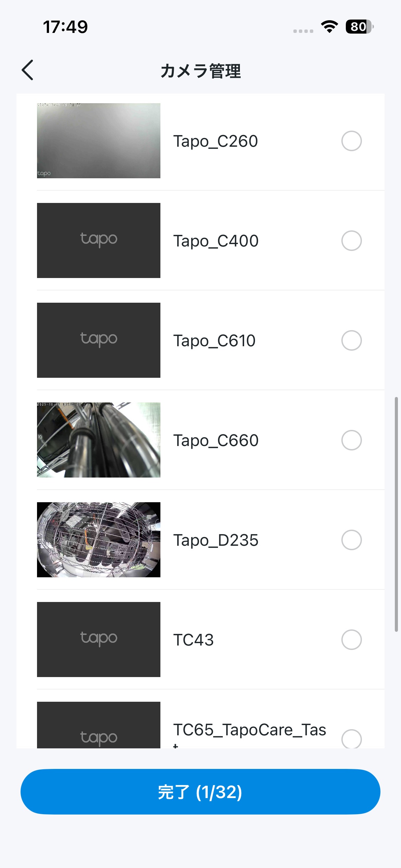
Task: Open the Tapo_C260 camera thumbnail
Action: click(x=99, y=141)
